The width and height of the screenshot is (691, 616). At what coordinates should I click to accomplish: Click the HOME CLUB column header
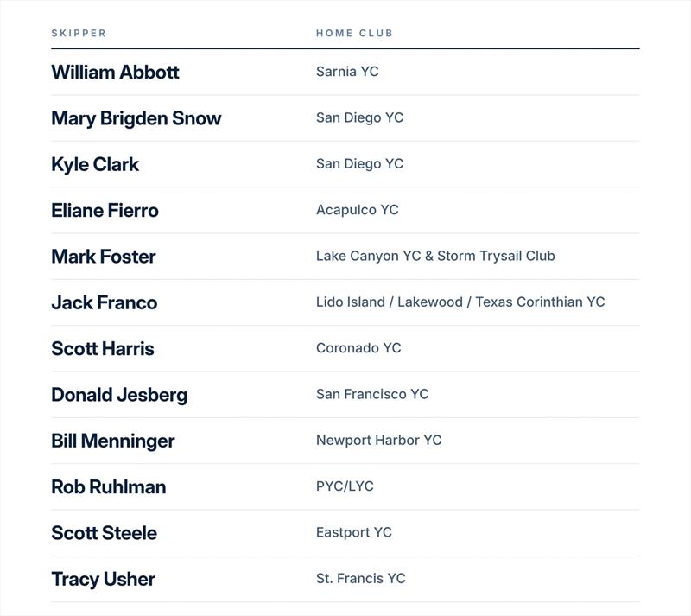coord(354,33)
